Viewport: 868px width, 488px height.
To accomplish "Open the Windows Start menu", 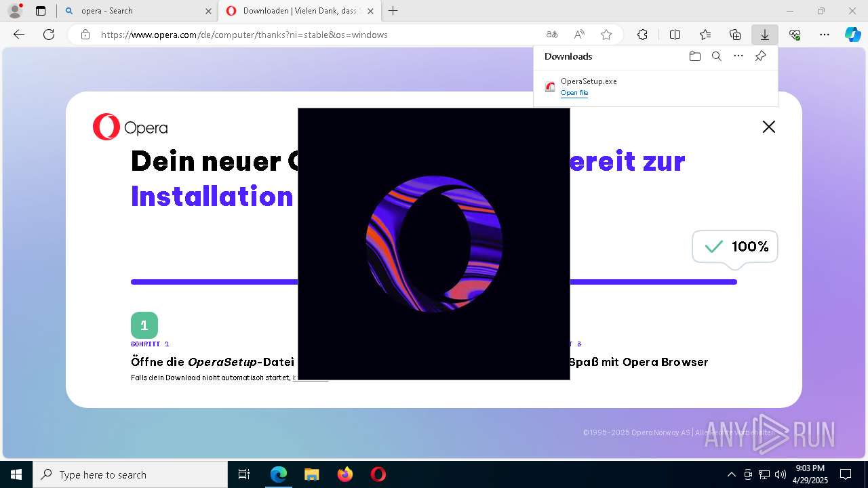I will (16, 474).
